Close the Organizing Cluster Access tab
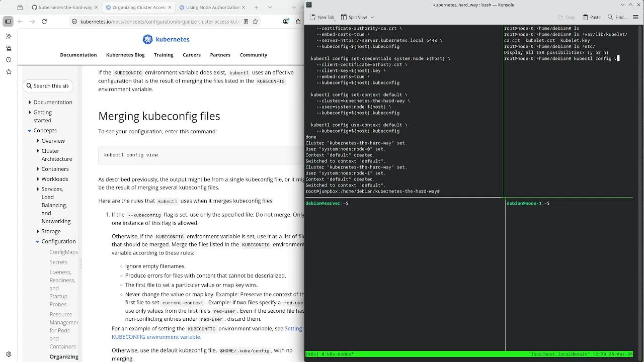The width and height of the screenshot is (644, 362). pyautogui.click(x=170, y=8)
